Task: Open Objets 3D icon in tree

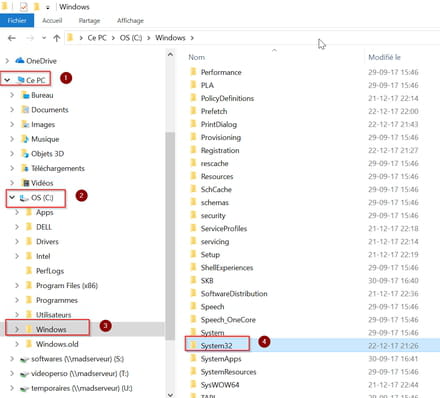Action: tap(25, 153)
